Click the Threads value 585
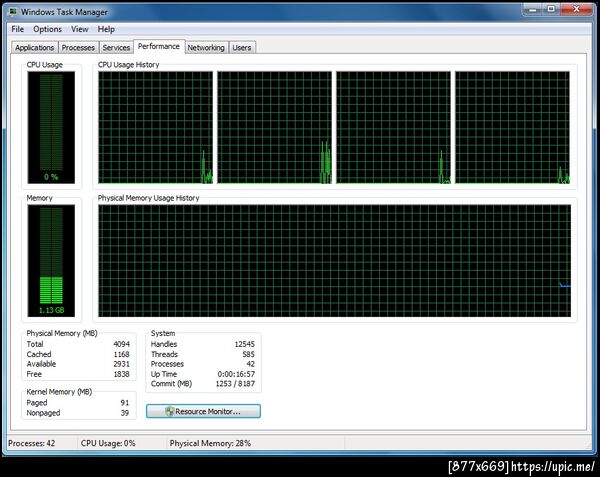Image resolution: width=600 pixels, height=477 pixels. click(248, 354)
